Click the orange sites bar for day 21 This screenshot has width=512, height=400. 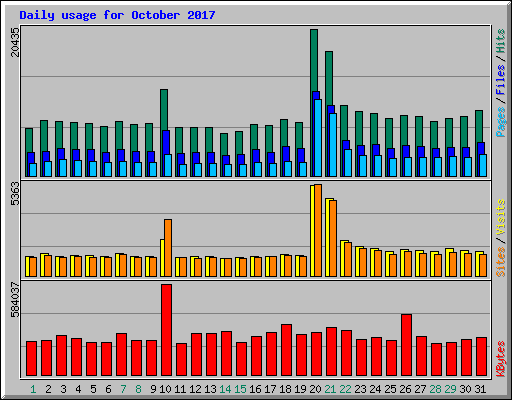(333, 239)
